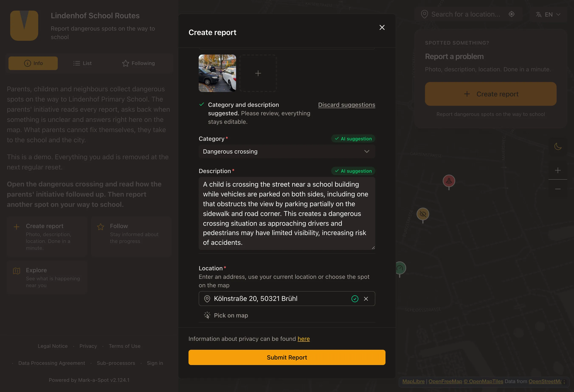Open the Sub-processors link
This screenshot has width=574, height=392.
(116, 363)
